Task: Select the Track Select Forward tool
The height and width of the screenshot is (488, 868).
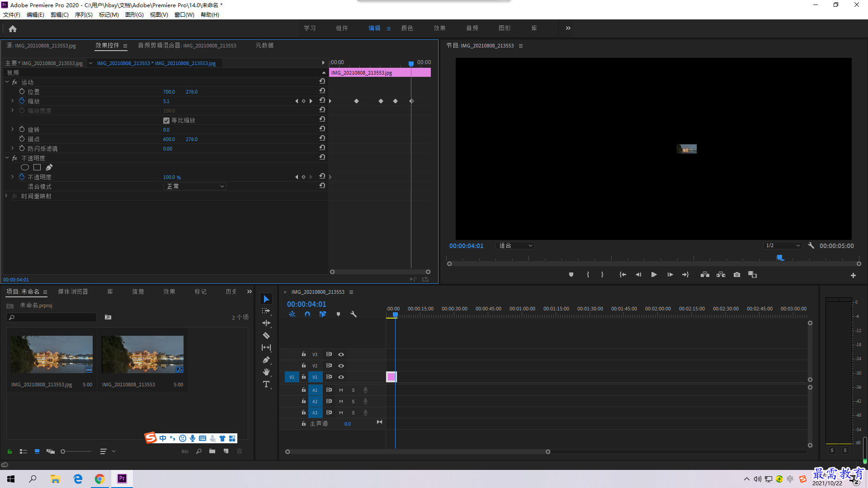Action: 266,311
